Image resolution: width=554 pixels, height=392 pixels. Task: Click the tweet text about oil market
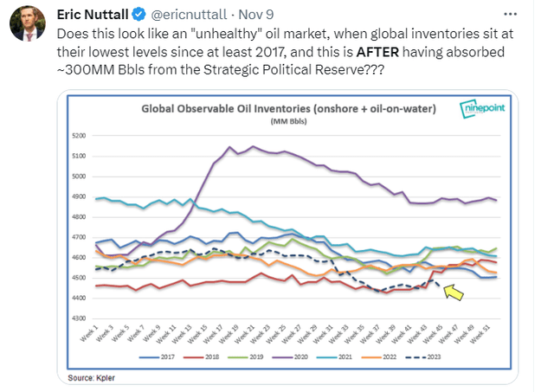[x=285, y=52]
